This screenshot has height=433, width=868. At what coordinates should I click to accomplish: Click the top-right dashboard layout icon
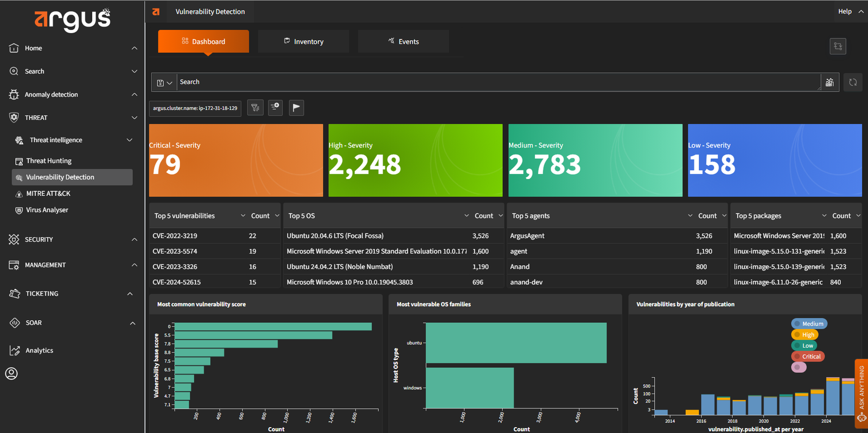click(838, 46)
